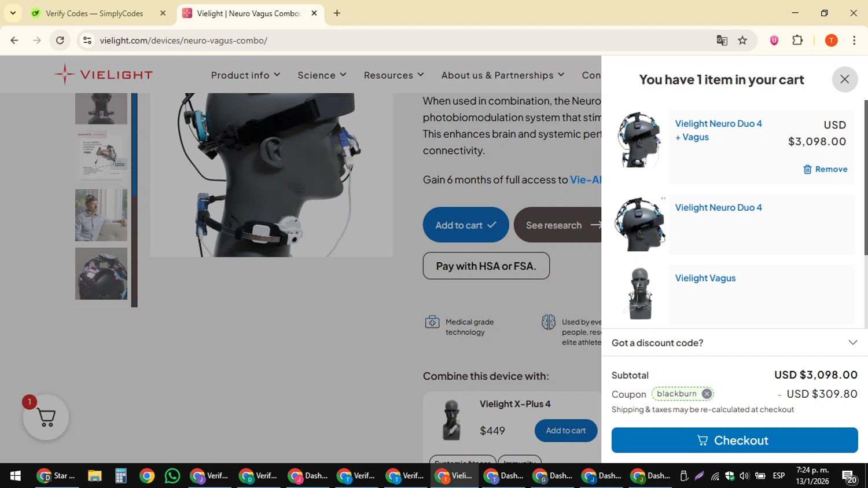Open Chrome three-dot menu
The height and width of the screenshot is (488, 868).
click(854, 41)
